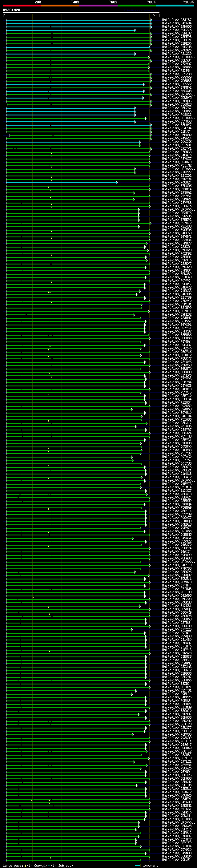Select label UniRef100_C1A8L8
The width and height of the screenshot is (197, 868).
coord(177,474)
